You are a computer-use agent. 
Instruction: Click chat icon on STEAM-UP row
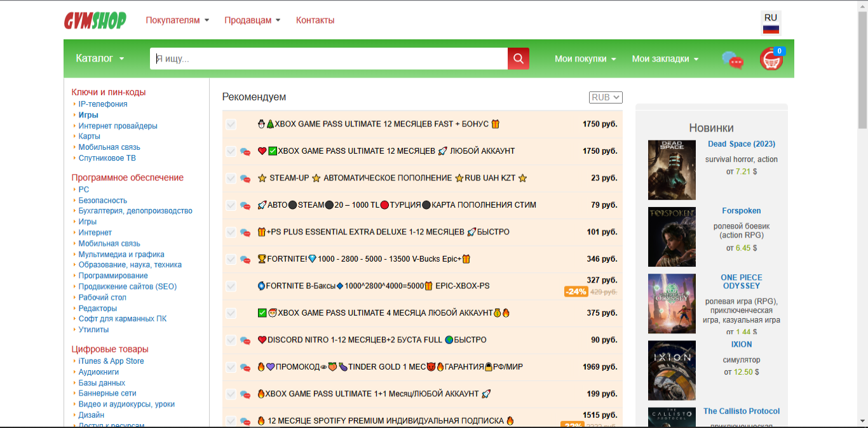245,178
